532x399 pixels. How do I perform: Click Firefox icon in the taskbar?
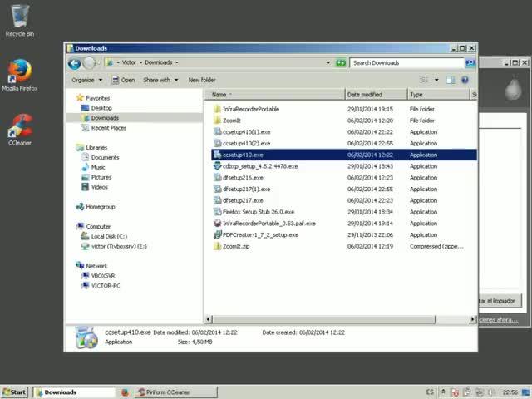click(126, 392)
